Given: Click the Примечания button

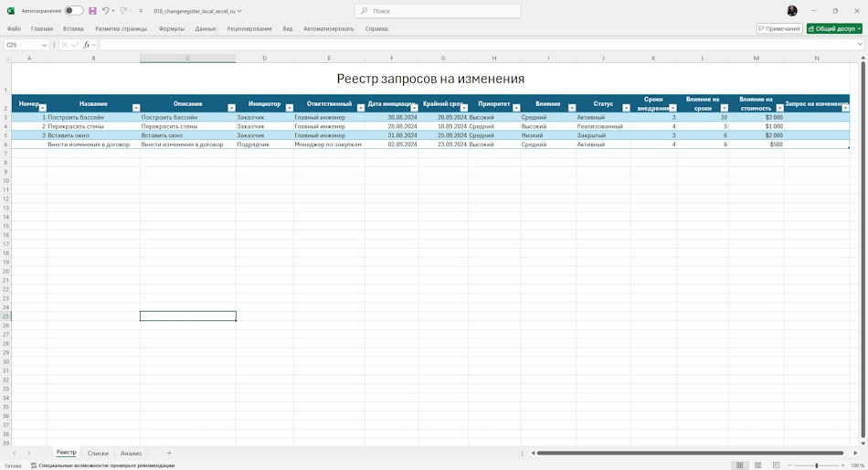Looking at the screenshot, I should coord(779,29).
